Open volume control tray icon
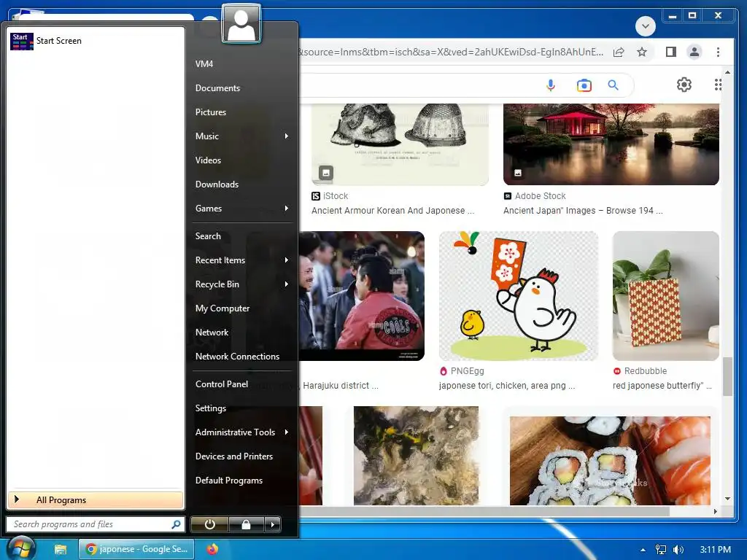 (678, 550)
